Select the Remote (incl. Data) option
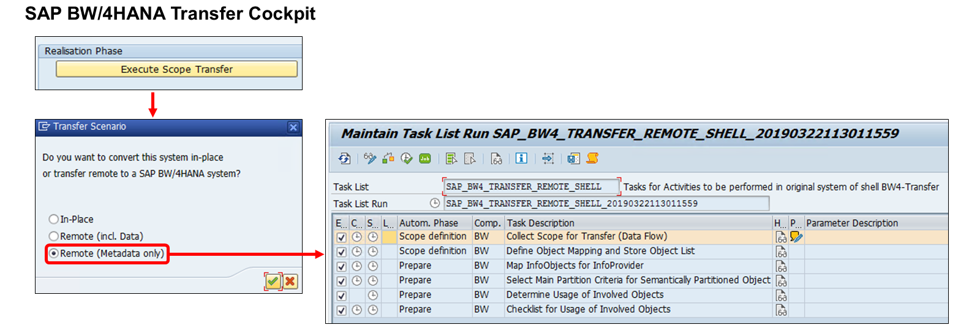The image size is (980, 330). [x=54, y=236]
